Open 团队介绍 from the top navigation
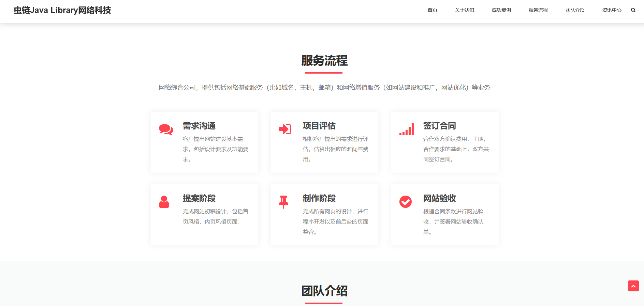644x306 pixels. click(x=575, y=10)
